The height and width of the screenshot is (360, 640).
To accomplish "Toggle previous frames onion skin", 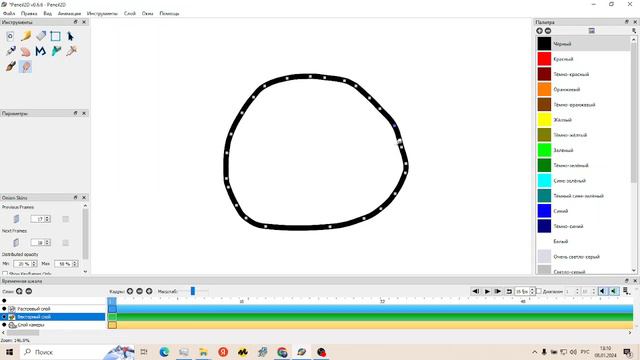I will pyautogui.click(x=16, y=219).
